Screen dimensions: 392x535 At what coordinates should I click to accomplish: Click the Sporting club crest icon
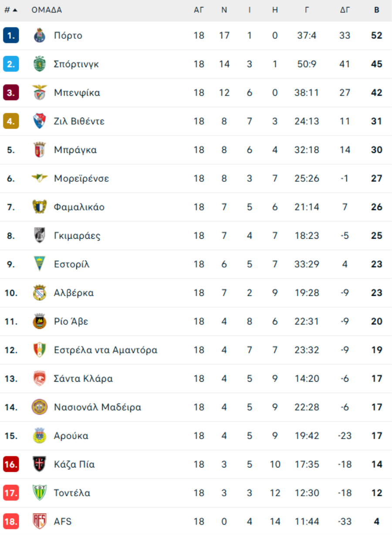(x=40, y=64)
